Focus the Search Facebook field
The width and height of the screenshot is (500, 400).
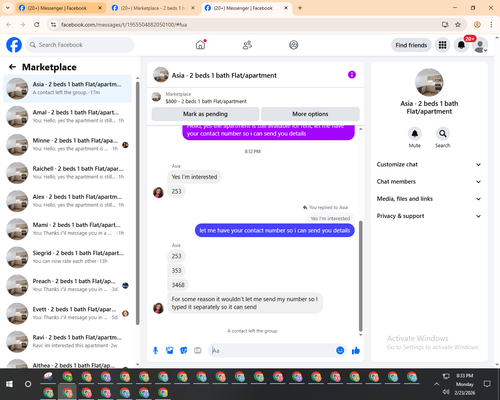(80, 45)
